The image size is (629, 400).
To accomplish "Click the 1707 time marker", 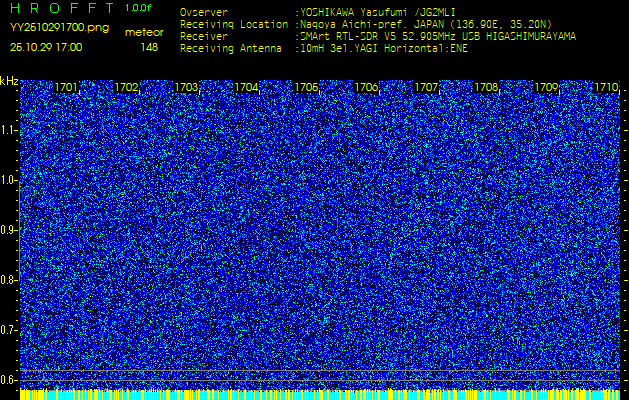I will click(426, 87).
